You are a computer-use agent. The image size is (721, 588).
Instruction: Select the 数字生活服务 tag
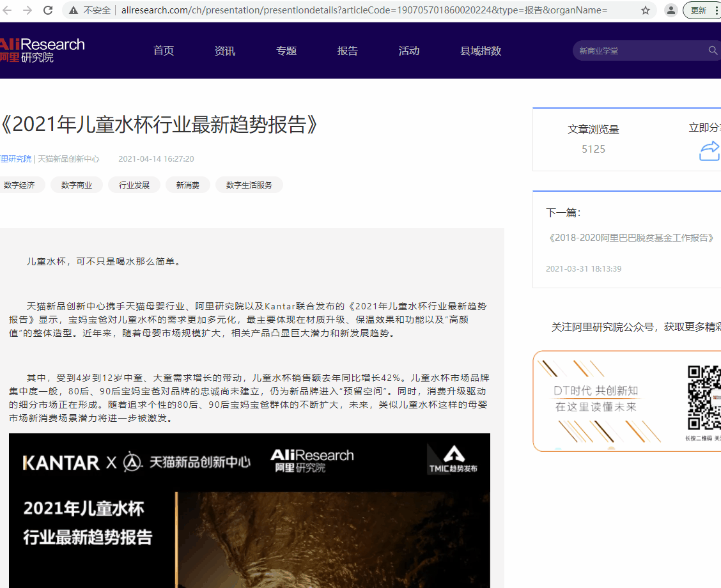pos(249,185)
